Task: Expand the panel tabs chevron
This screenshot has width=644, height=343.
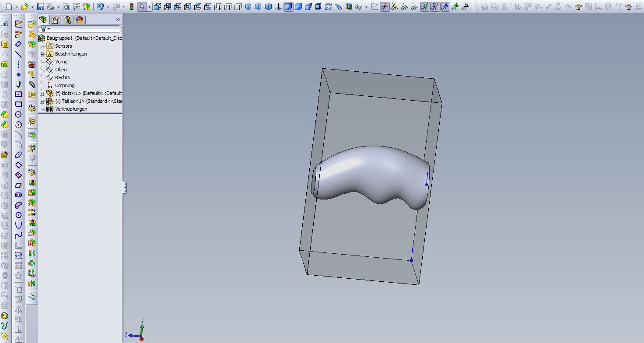Action: tap(118, 20)
